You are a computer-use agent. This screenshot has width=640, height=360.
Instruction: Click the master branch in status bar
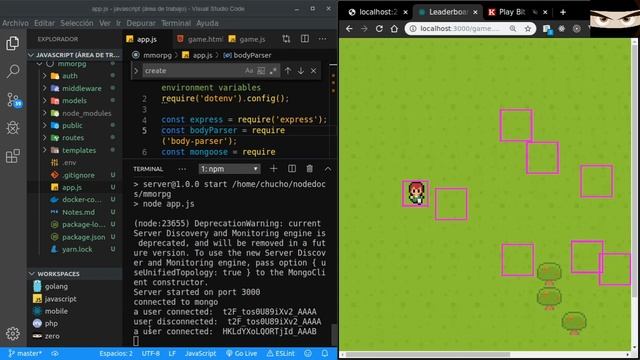[25, 353]
